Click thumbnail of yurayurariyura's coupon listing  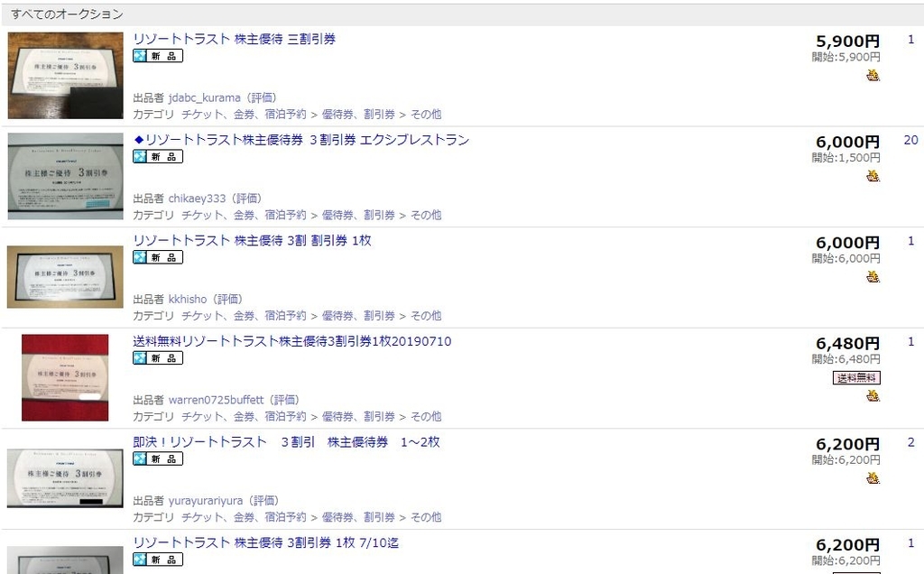click(x=65, y=478)
